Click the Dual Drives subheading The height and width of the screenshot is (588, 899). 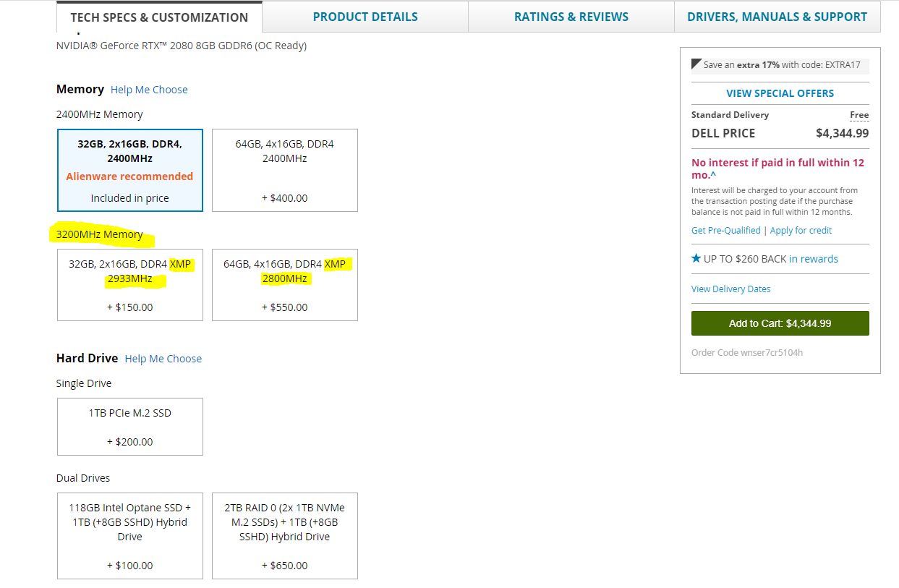click(x=83, y=478)
